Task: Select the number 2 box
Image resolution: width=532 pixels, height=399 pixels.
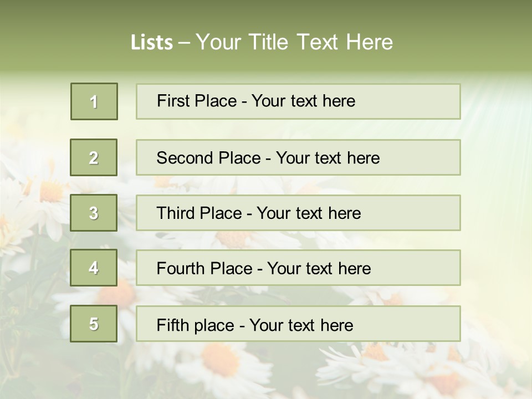Action: (x=94, y=157)
